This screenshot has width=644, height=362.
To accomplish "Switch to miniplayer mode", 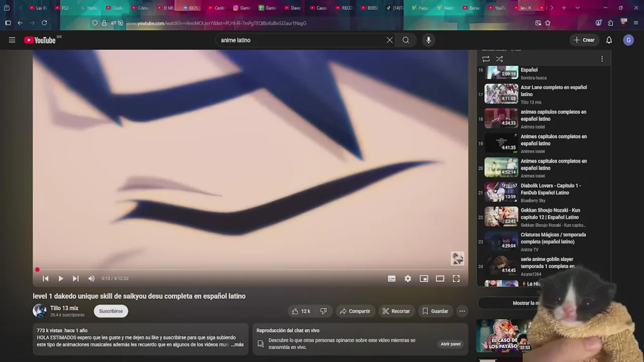I will tap(424, 279).
